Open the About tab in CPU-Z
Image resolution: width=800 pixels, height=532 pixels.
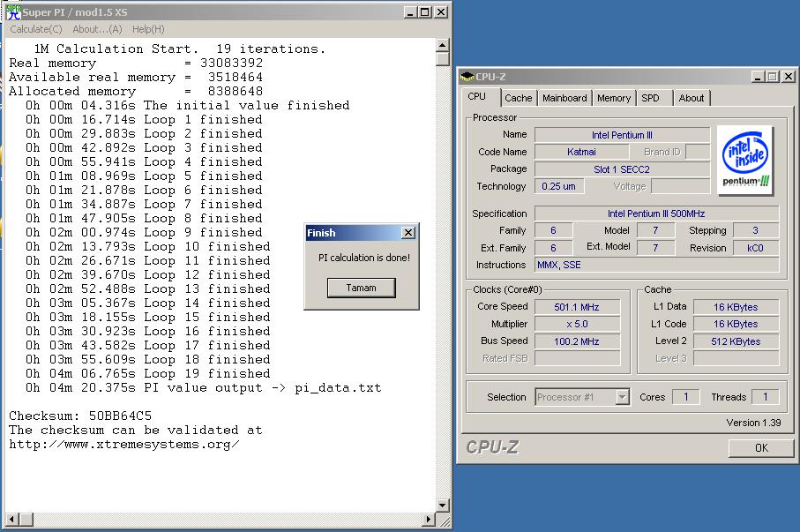[692, 98]
